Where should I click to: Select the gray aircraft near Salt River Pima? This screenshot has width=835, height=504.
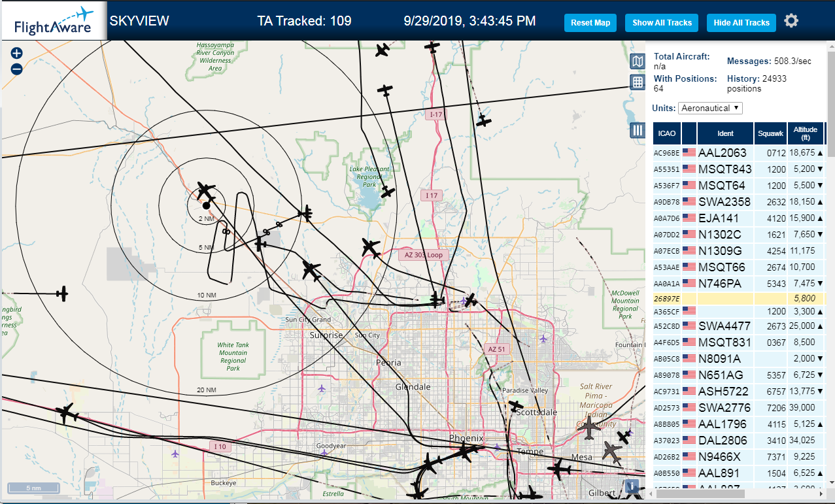590,428
